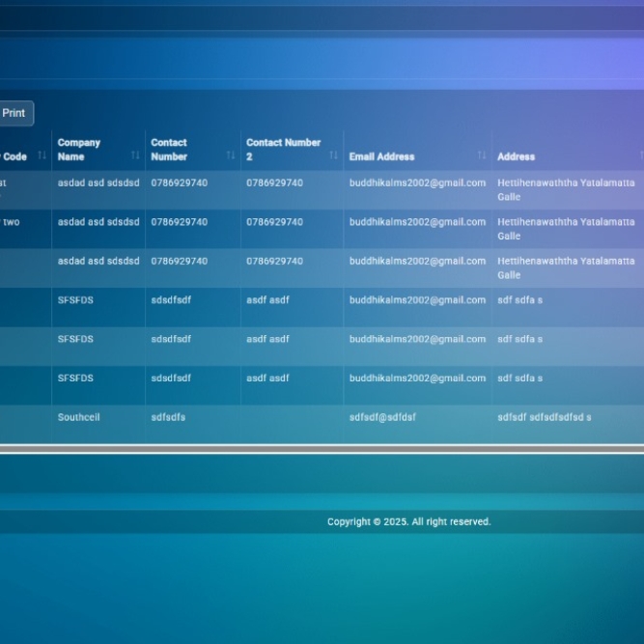This screenshot has height=644, width=644.
Task: Select the last 'asdf asdf' Contact Number 2 cell
Action: 267,378
